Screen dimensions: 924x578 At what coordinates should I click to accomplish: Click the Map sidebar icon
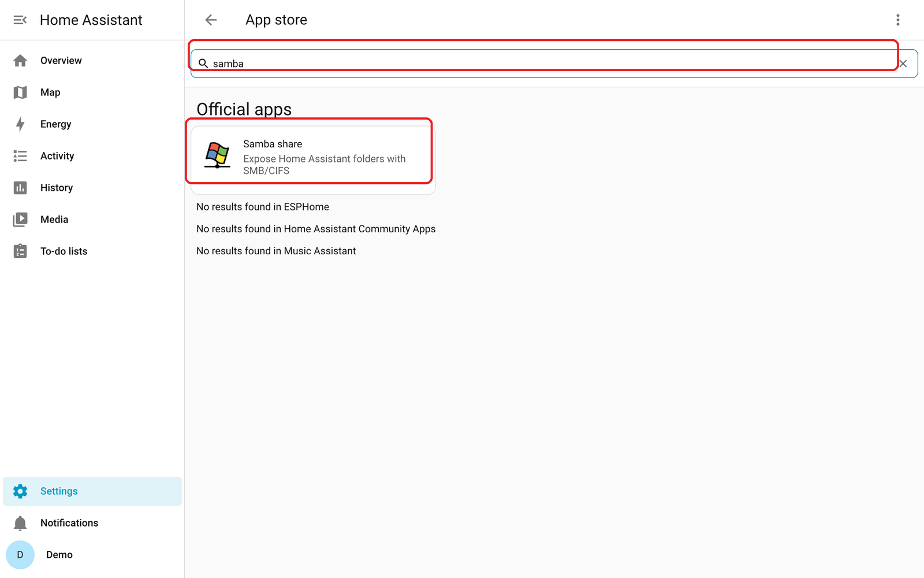click(20, 92)
